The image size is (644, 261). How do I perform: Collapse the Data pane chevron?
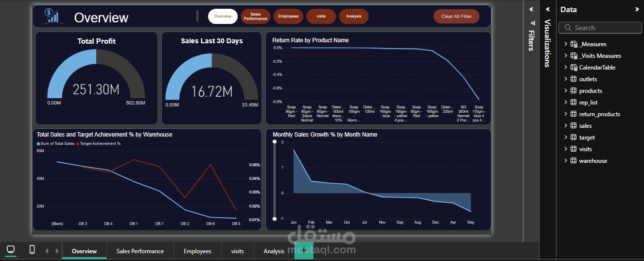pos(637,9)
